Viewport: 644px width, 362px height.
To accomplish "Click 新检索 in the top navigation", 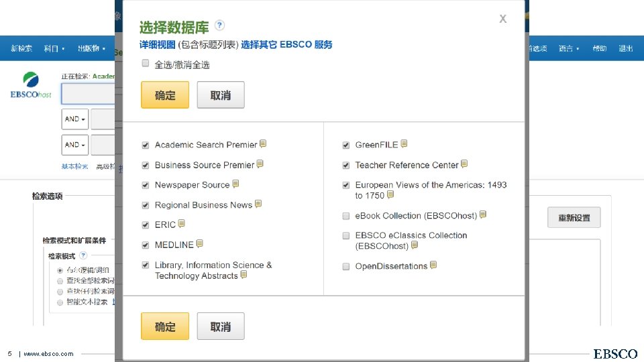I will 21,48.
